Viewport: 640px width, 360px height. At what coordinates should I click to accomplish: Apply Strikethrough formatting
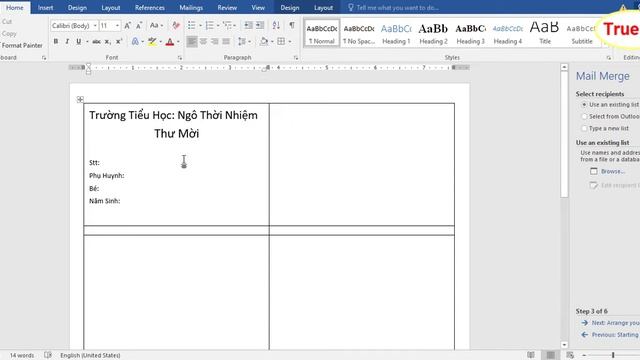tap(96, 41)
